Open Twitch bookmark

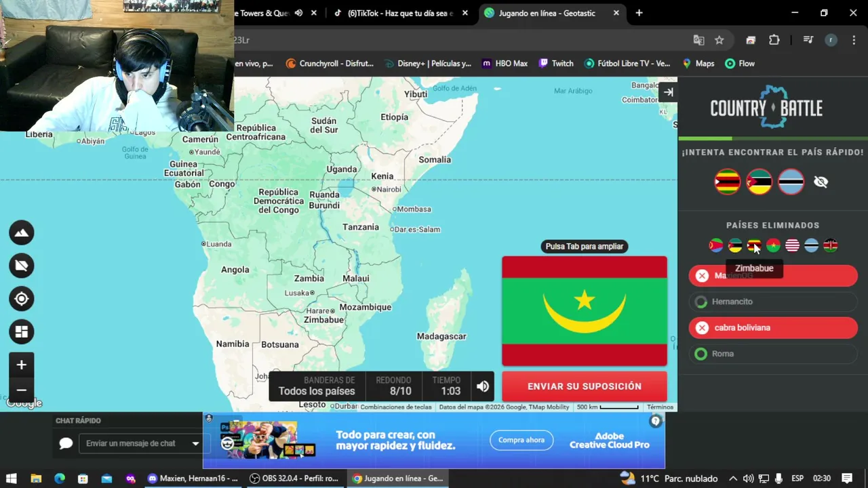556,64
